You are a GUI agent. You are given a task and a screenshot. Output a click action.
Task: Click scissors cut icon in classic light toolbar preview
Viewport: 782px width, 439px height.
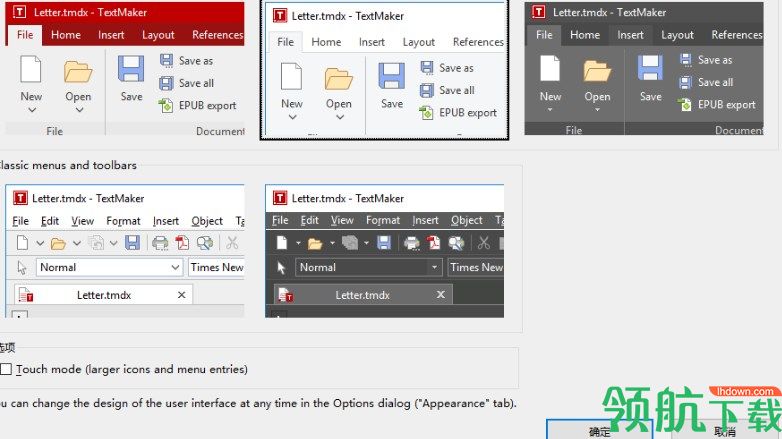coord(232,243)
